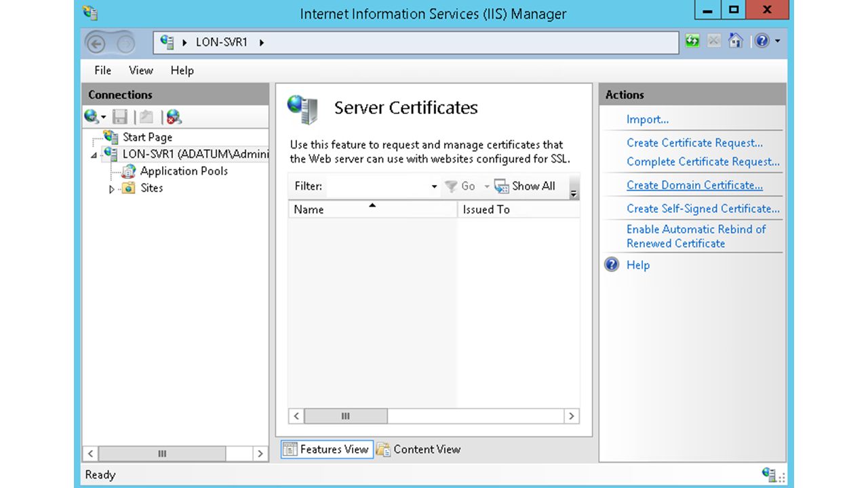Click the Go filter button
This screenshot has height=488, width=868.
pyautogui.click(x=460, y=186)
